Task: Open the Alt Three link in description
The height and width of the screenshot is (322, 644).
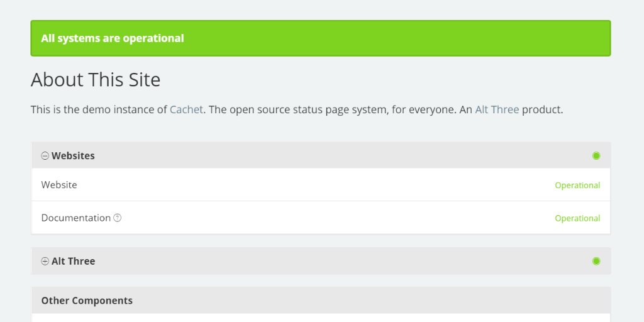Action: click(497, 109)
